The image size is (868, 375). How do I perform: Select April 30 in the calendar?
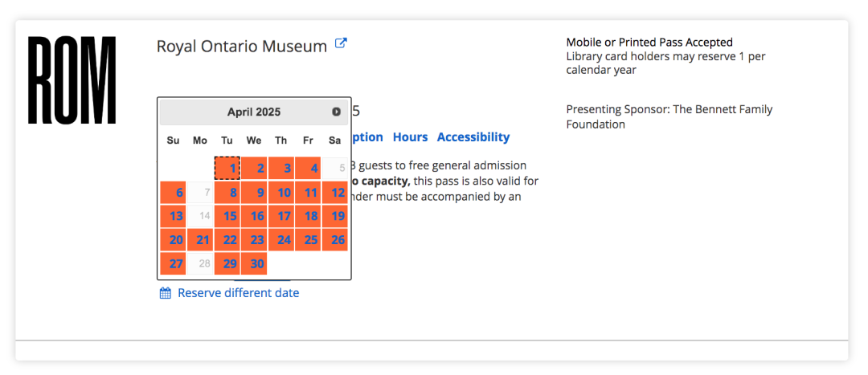pyautogui.click(x=254, y=264)
